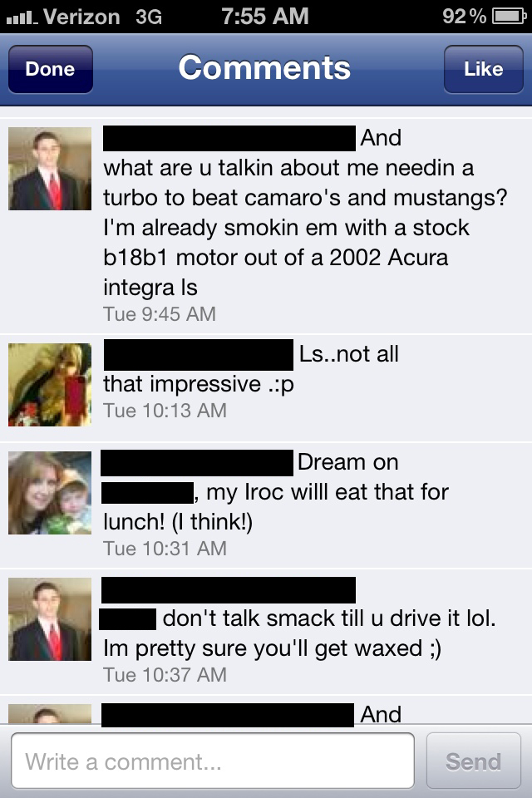The image size is (532, 798).
Task: Tap the Like button in header
Action: tap(483, 69)
